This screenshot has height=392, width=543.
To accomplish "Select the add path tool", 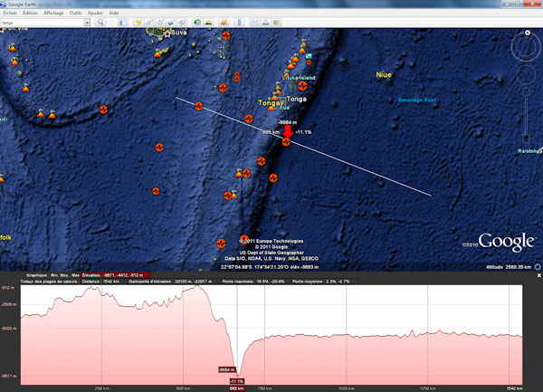I will [160, 23].
